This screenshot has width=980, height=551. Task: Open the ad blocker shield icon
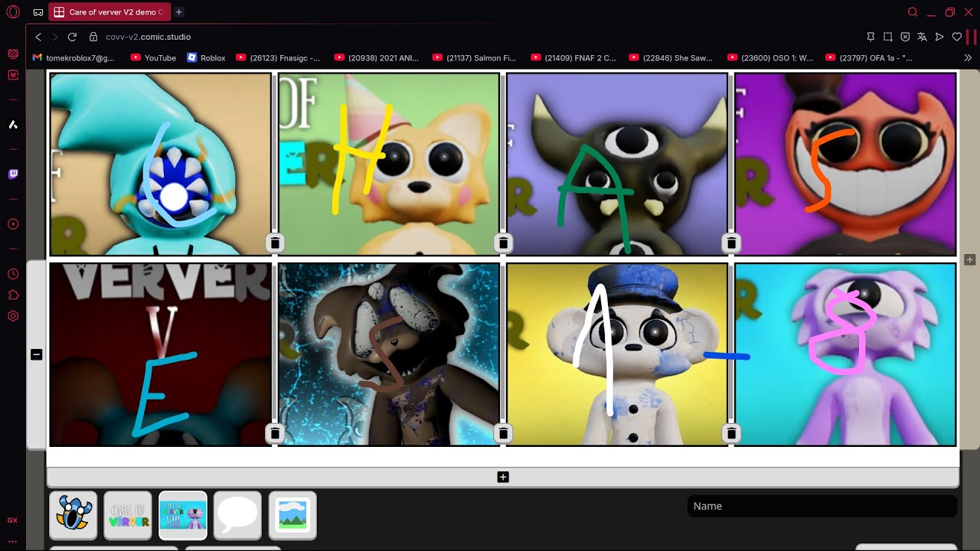[905, 37]
